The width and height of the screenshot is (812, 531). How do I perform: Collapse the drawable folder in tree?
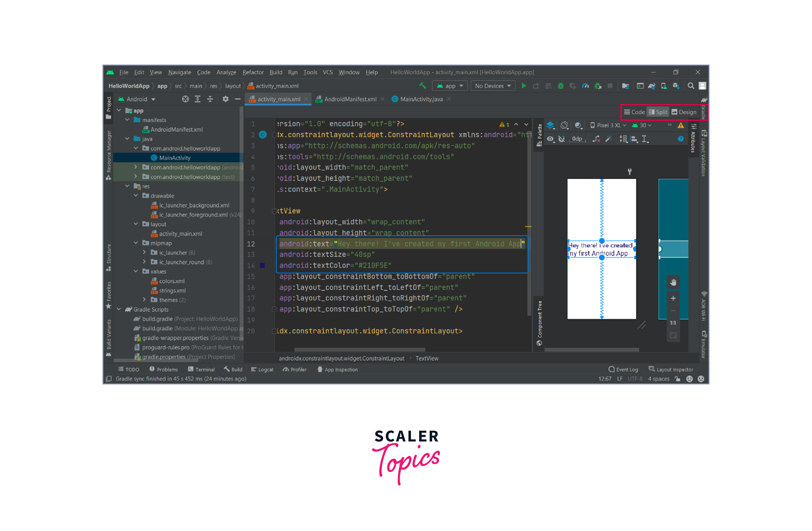click(136, 196)
